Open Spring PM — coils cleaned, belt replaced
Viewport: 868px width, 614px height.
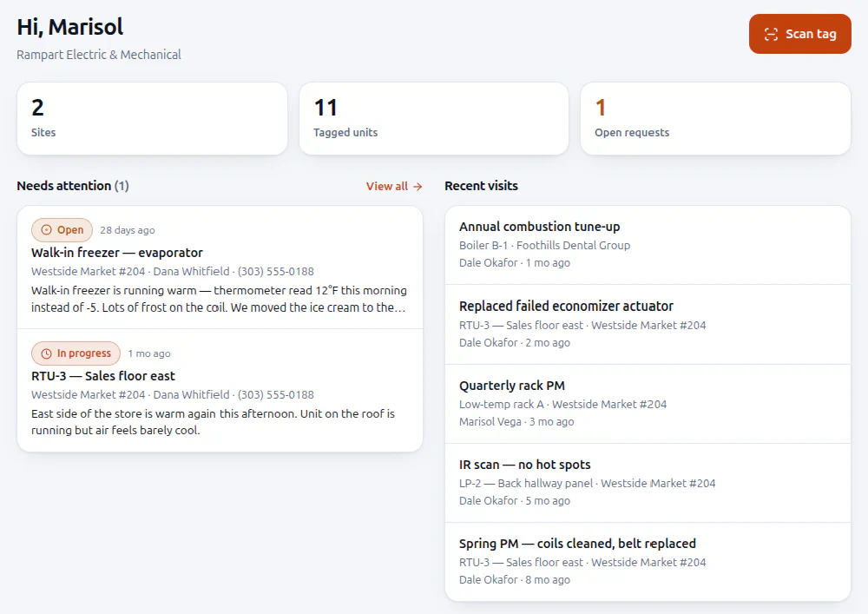click(x=648, y=561)
